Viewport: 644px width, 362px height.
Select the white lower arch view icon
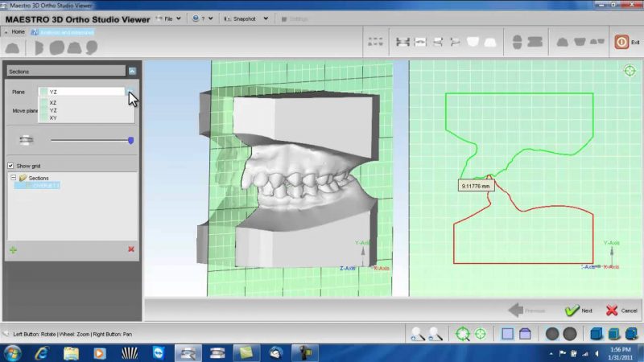pos(490,42)
